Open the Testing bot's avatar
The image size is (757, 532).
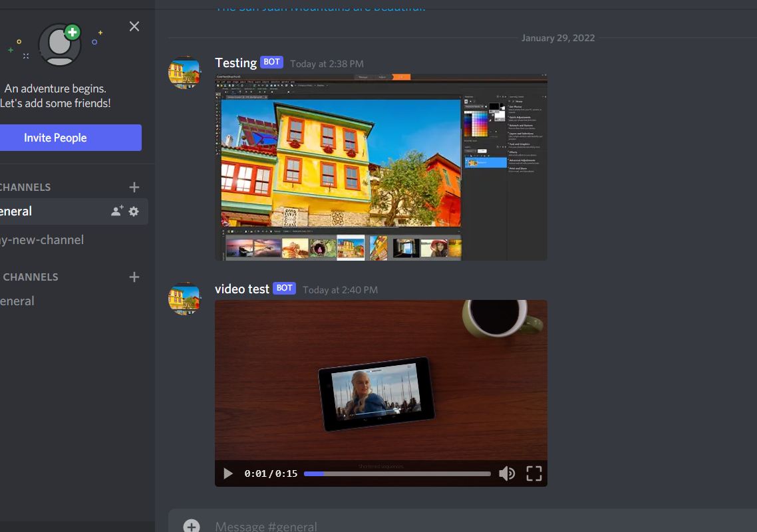click(184, 73)
